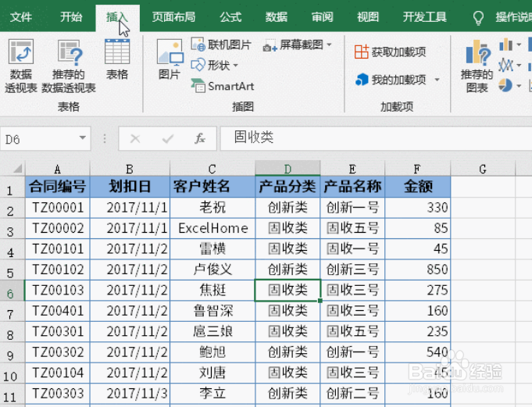Select row 6 header
This screenshot has height=407, width=532.
(12, 291)
